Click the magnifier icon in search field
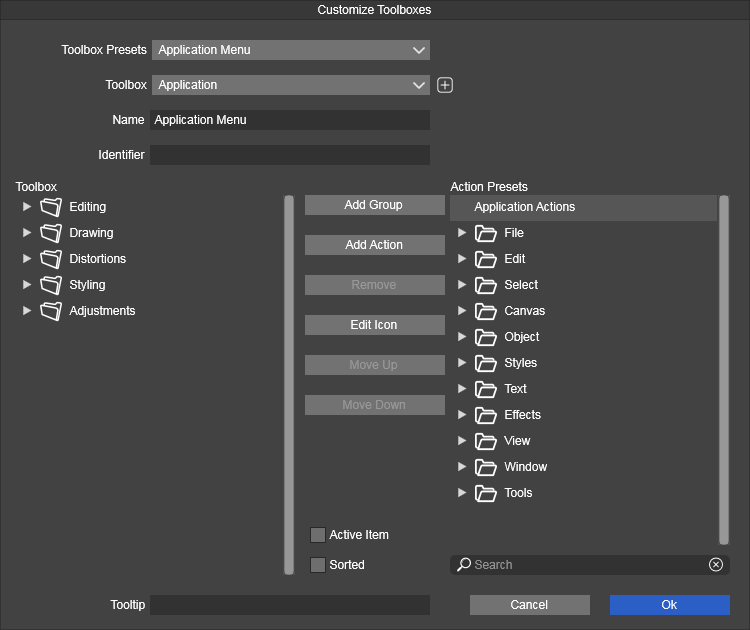The image size is (750, 630). [464, 565]
